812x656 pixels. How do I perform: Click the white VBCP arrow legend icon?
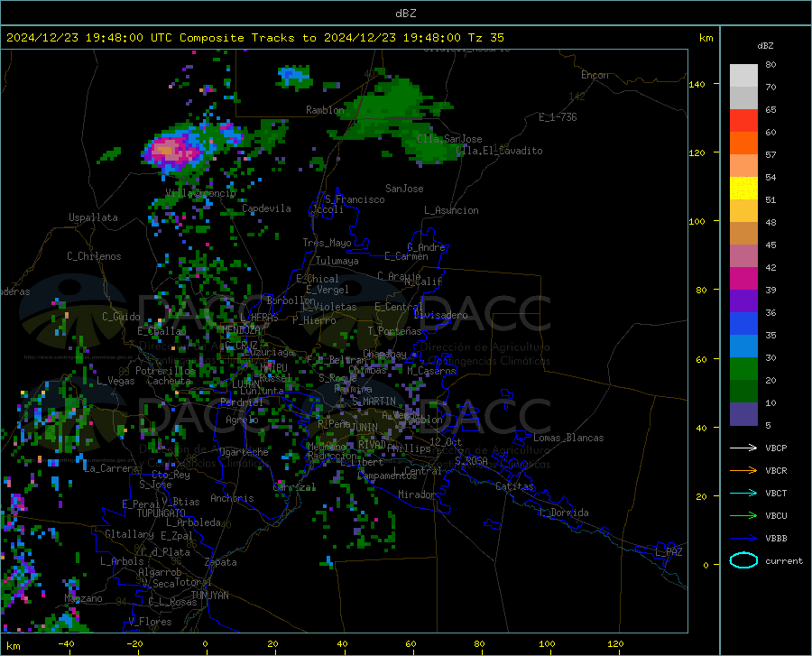coord(743,448)
